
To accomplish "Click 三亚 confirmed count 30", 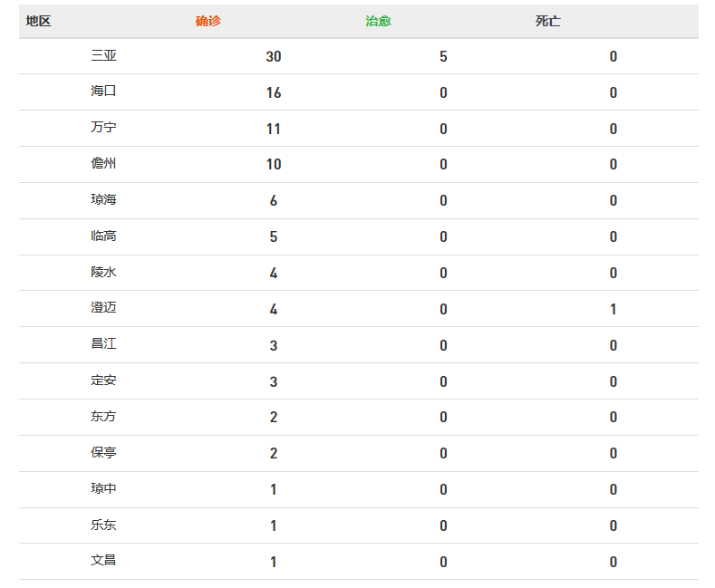I will click(273, 56).
